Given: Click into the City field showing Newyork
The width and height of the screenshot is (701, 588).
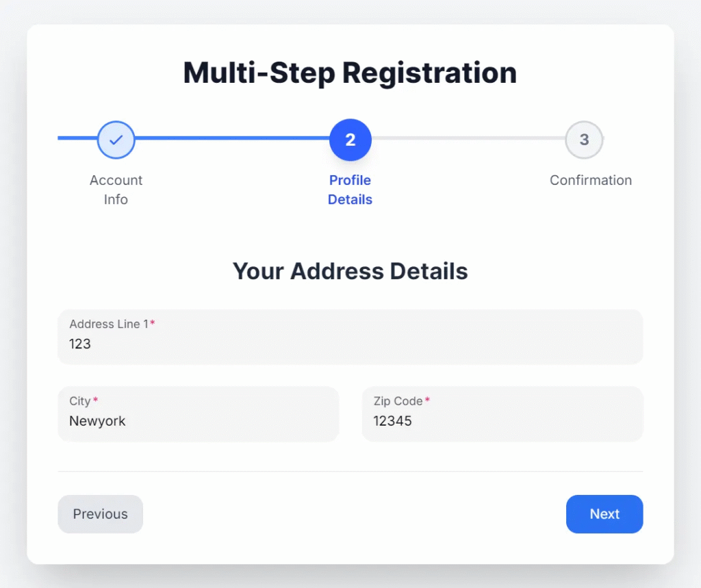Looking at the screenshot, I should click(x=198, y=421).
